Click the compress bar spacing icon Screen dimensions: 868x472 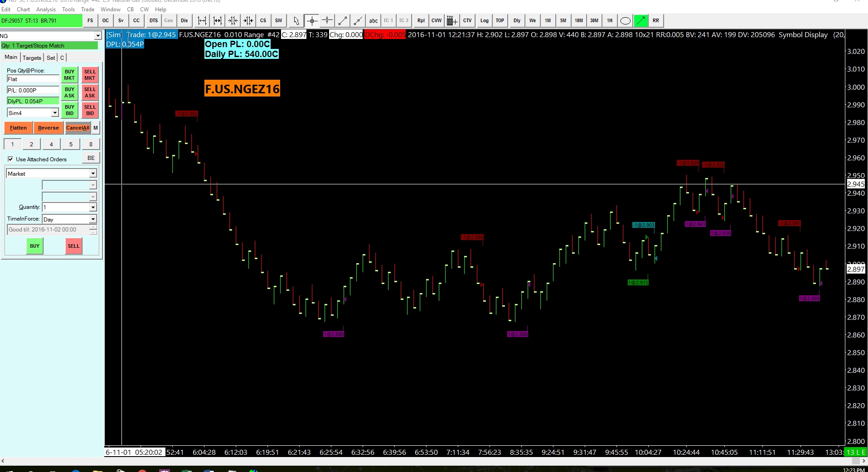click(218, 21)
